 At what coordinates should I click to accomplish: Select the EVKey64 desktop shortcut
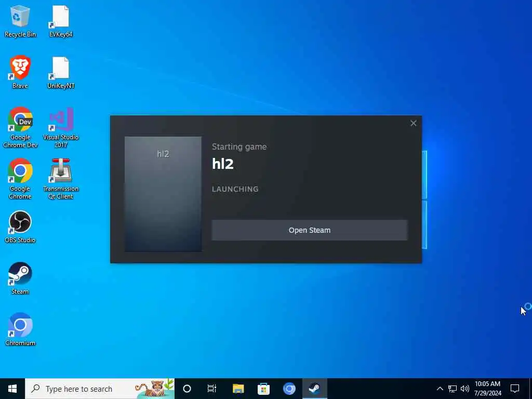tap(61, 21)
